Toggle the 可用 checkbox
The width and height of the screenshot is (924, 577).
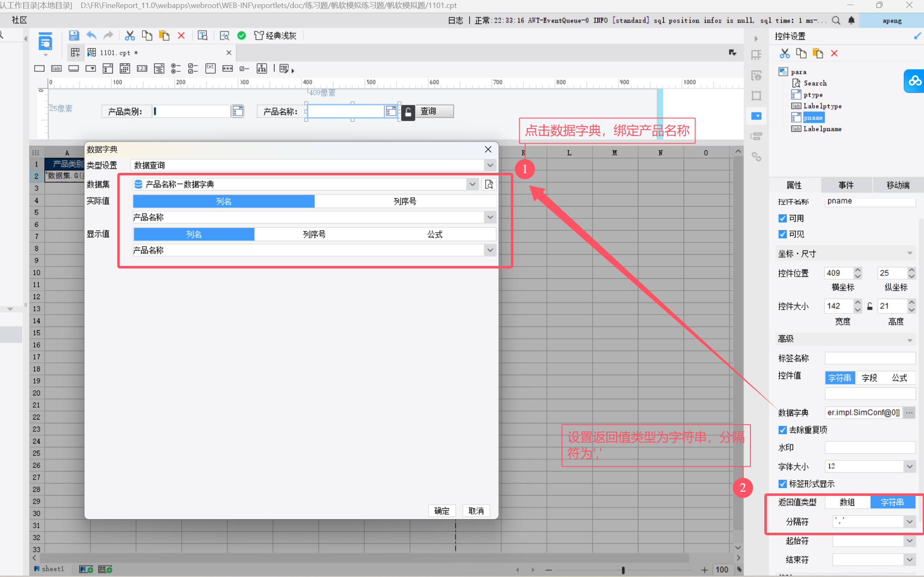[782, 218]
